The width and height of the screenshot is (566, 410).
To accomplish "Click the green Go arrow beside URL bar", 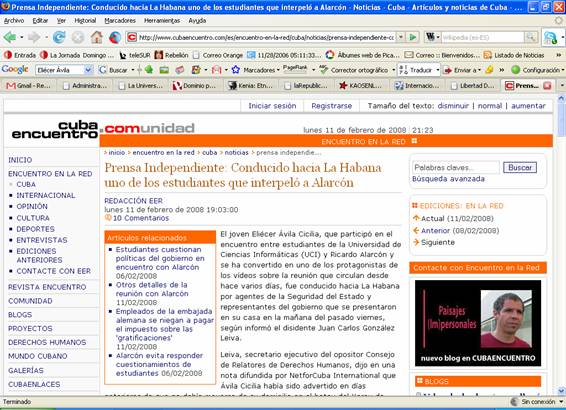I will 413,37.
